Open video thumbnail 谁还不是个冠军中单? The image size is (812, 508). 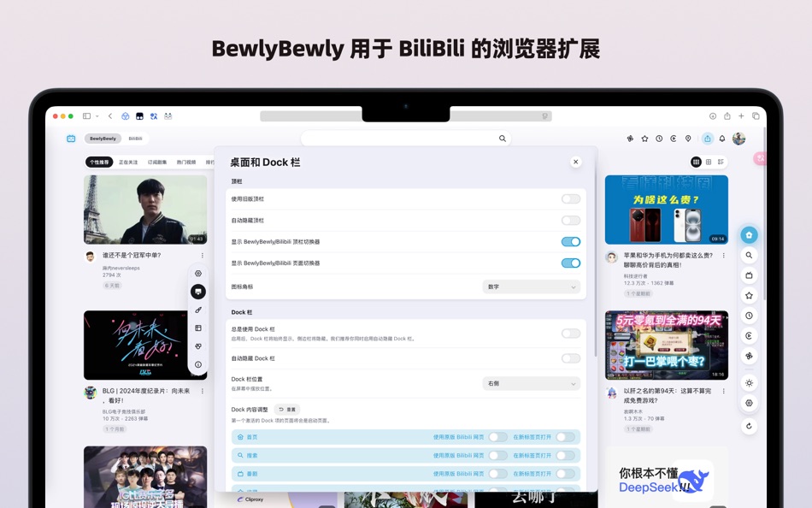[145, 210]
